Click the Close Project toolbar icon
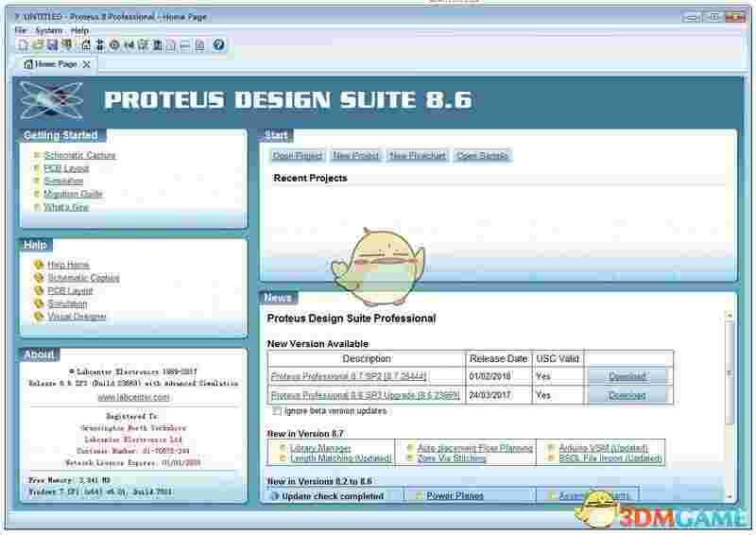 pyautogui.click(x=67, y=44)
